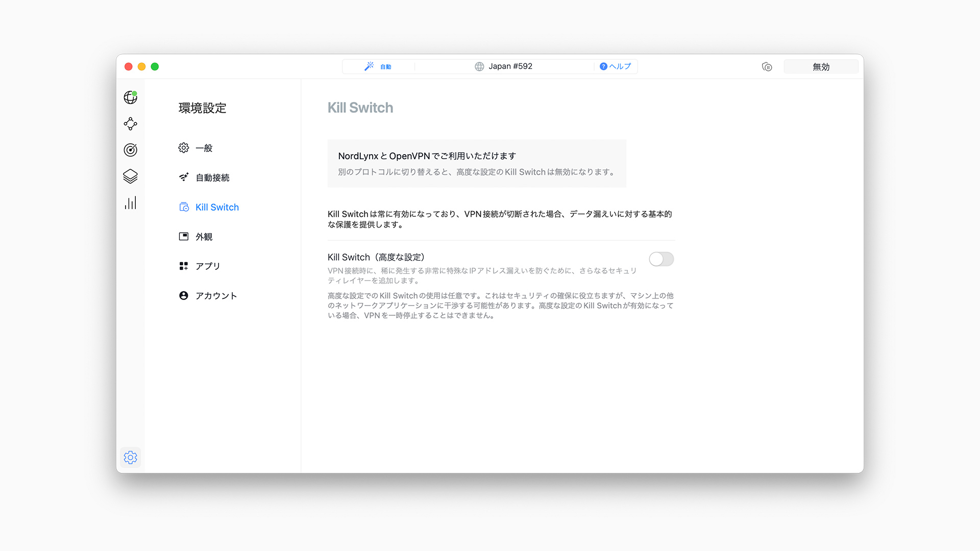The image size is (980, 551).
Task: Open 外観 appearance preferences
Action: tap(204, 237)
